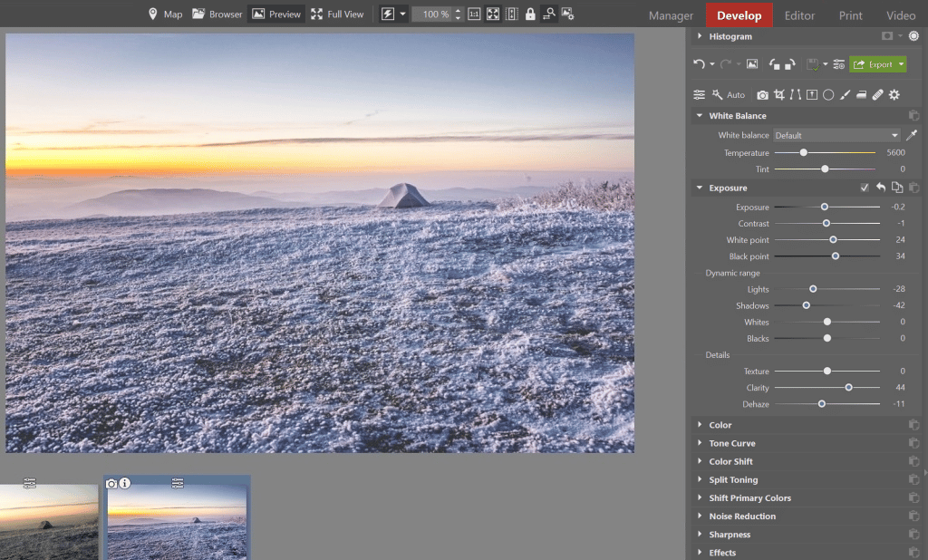Switch to the Editor tab
Image resolution: width=928 pixels, height=560 pixels.
coord(799,15)
